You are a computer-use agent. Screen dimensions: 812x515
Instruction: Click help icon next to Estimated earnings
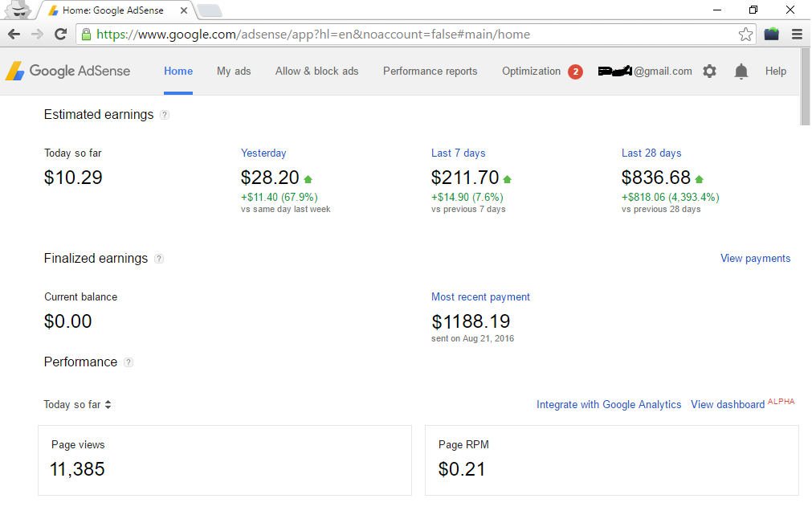(x=164, y=115)
